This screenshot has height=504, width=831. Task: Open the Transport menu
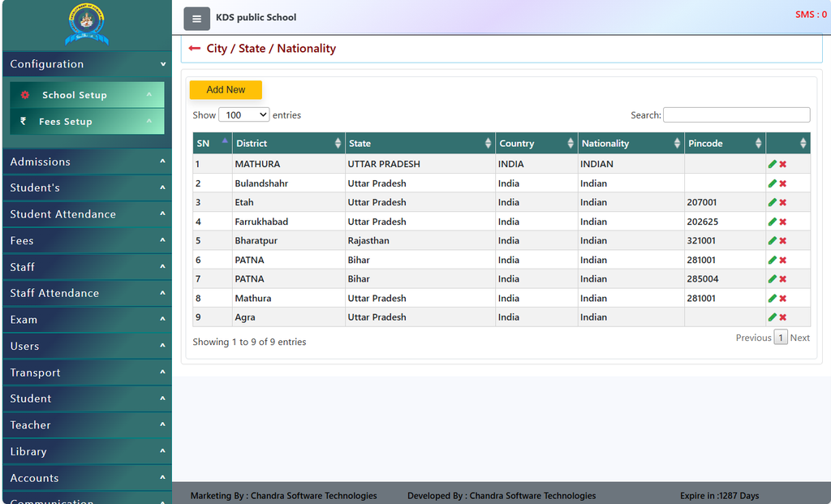click(87, 373)
